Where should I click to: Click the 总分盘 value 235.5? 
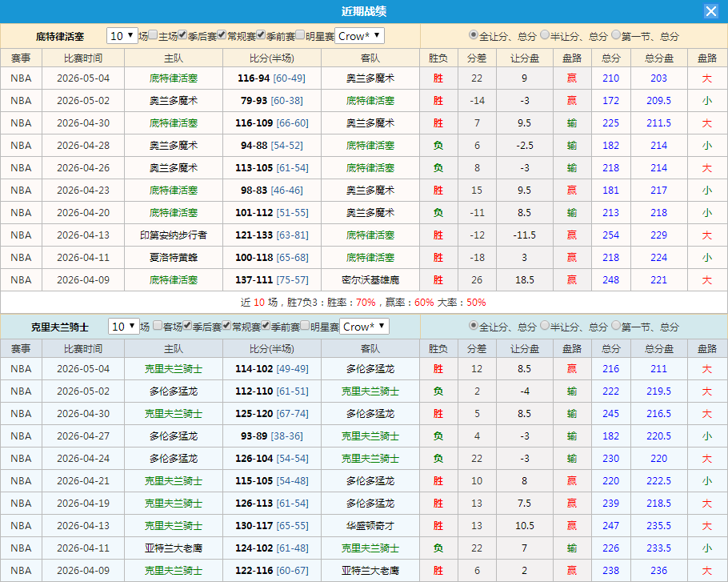tap(659, 525)
